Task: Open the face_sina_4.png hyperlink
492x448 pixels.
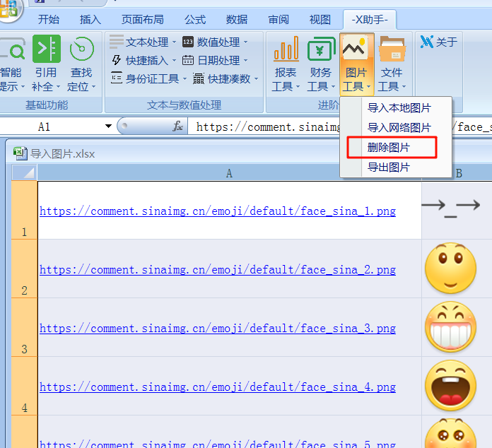Action: pos(218,387)
